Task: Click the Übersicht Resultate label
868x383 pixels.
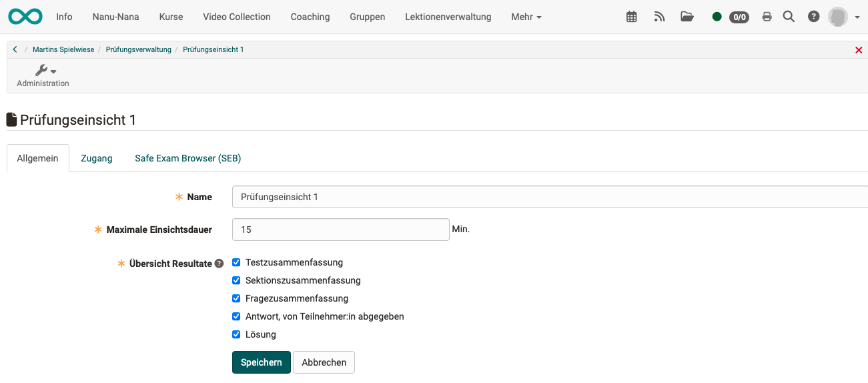Action: click(x=171, y=264)
